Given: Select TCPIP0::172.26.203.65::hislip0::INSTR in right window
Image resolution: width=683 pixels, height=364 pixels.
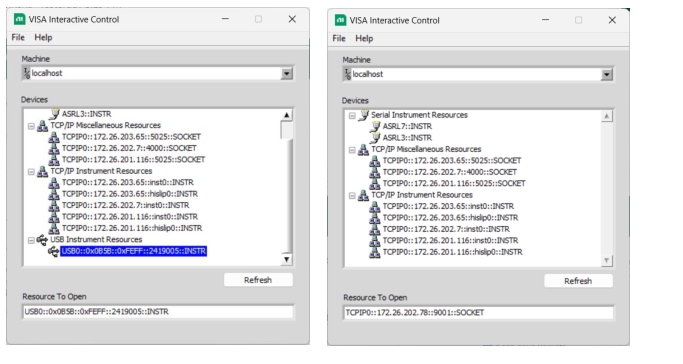Looking at the screenshot, I should (x=450, y=218).
